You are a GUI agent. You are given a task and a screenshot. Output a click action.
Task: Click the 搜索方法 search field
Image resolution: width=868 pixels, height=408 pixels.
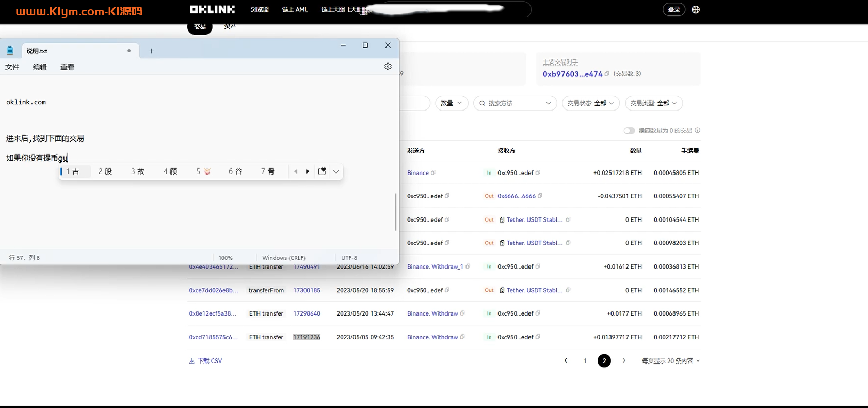coord(515,103)
